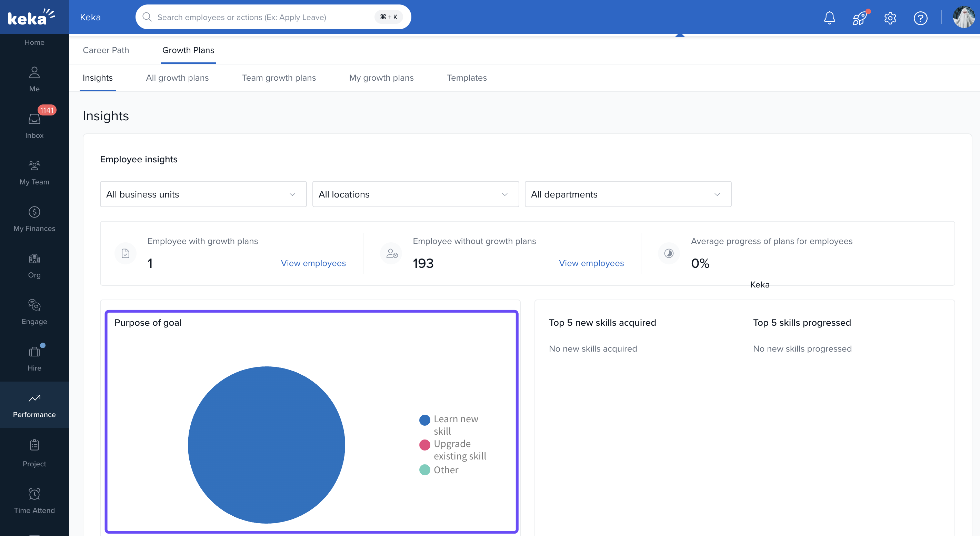Open the Engage sidebar module

pos(34,312)
